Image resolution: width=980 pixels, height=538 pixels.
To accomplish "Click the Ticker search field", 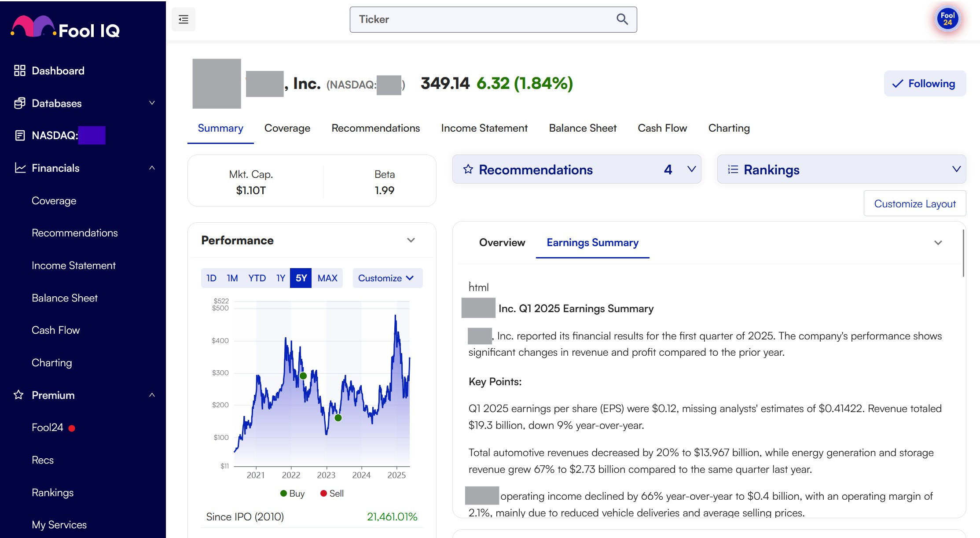I will click(484, 19).
